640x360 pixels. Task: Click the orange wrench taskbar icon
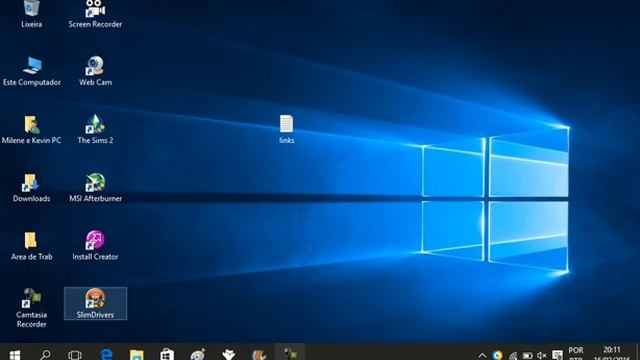[259, 354]
